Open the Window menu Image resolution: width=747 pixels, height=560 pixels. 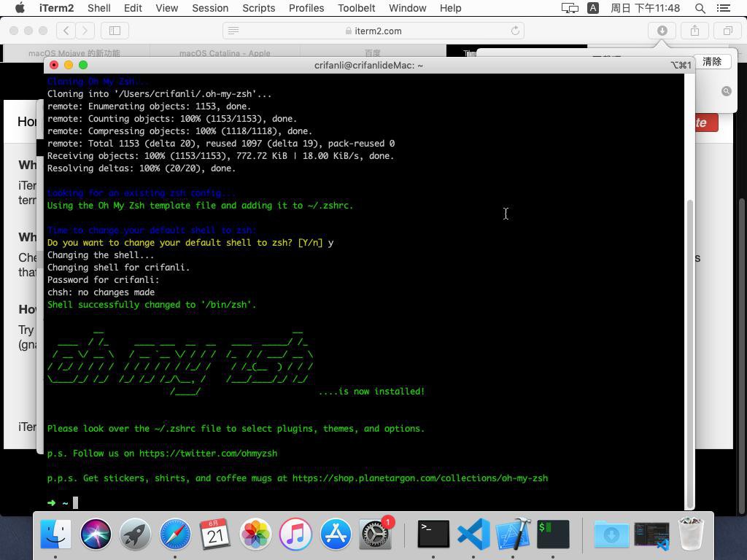click(407, 8)
